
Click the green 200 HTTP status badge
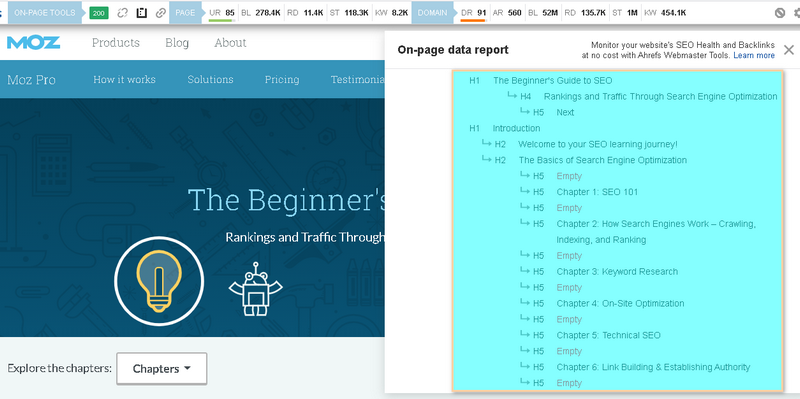click(x=98, y=13)
